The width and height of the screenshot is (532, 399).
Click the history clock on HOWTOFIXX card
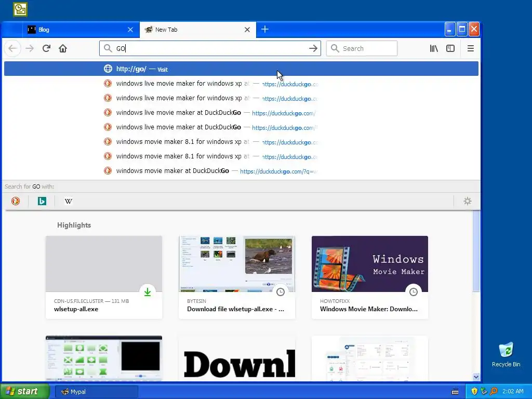[414, 292]
